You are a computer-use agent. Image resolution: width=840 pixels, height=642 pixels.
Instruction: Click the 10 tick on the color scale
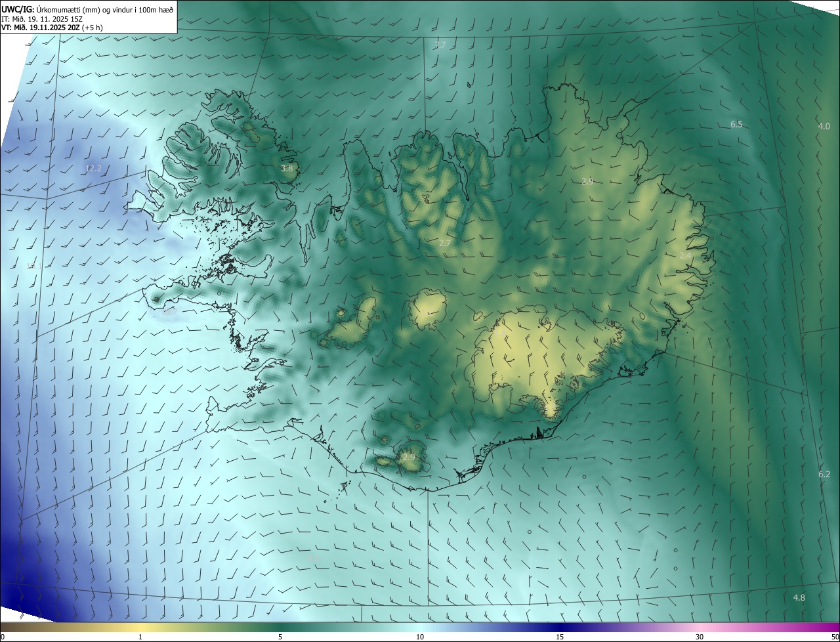pos(420,637)
